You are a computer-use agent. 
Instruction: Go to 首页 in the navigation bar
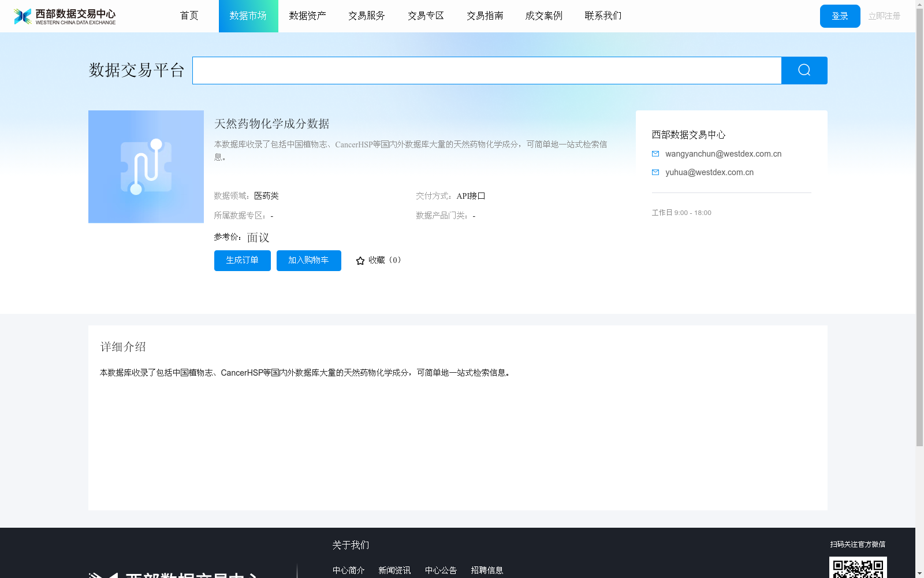(189, 16)
